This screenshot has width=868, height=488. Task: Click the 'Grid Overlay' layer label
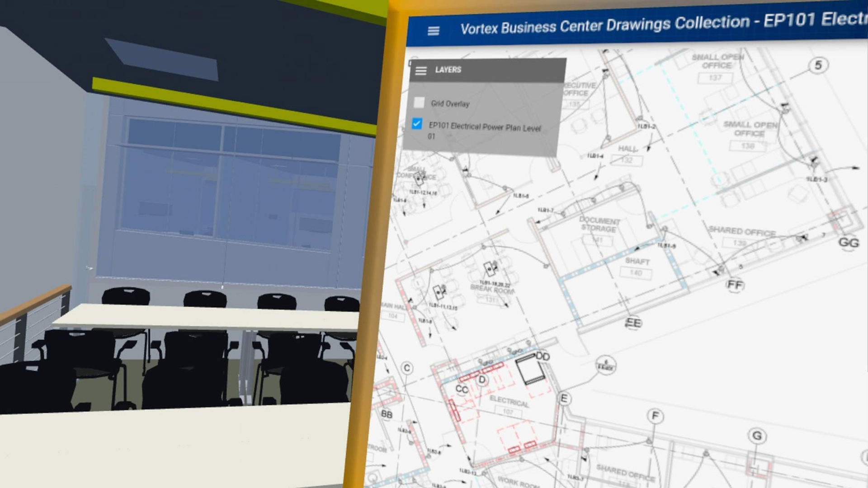[x=450, y=103]
